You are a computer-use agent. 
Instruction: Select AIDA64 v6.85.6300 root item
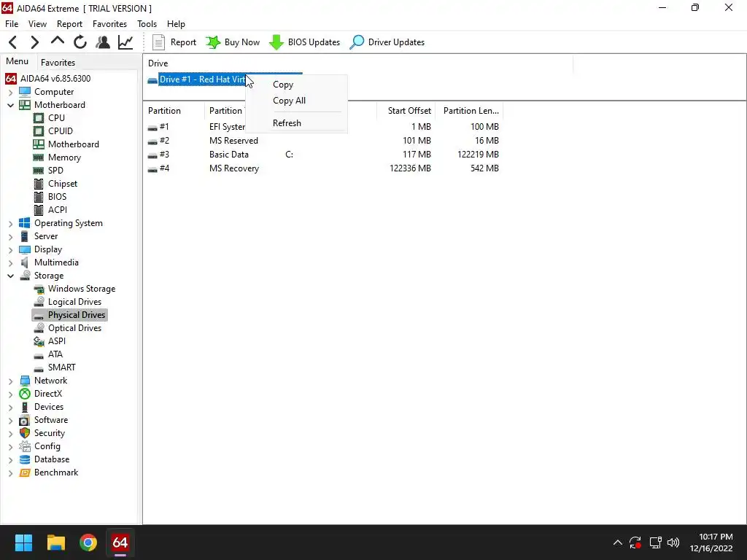pyautogui.click(x=55, y=79)
